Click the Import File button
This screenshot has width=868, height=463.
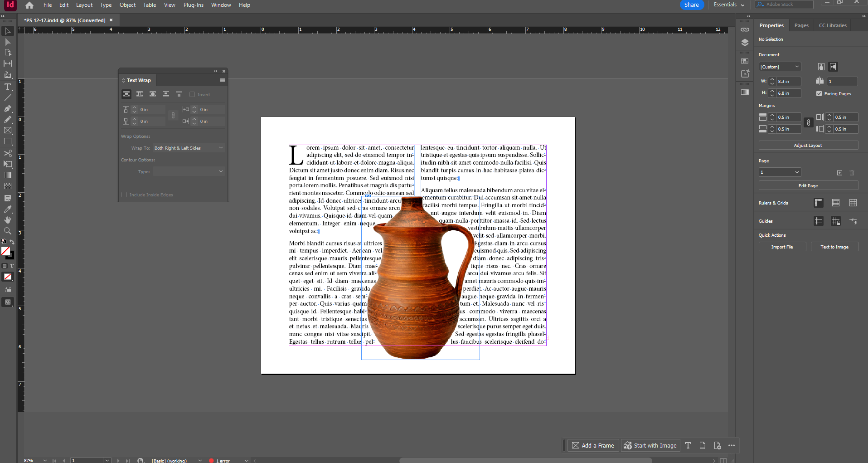[782, 247]
